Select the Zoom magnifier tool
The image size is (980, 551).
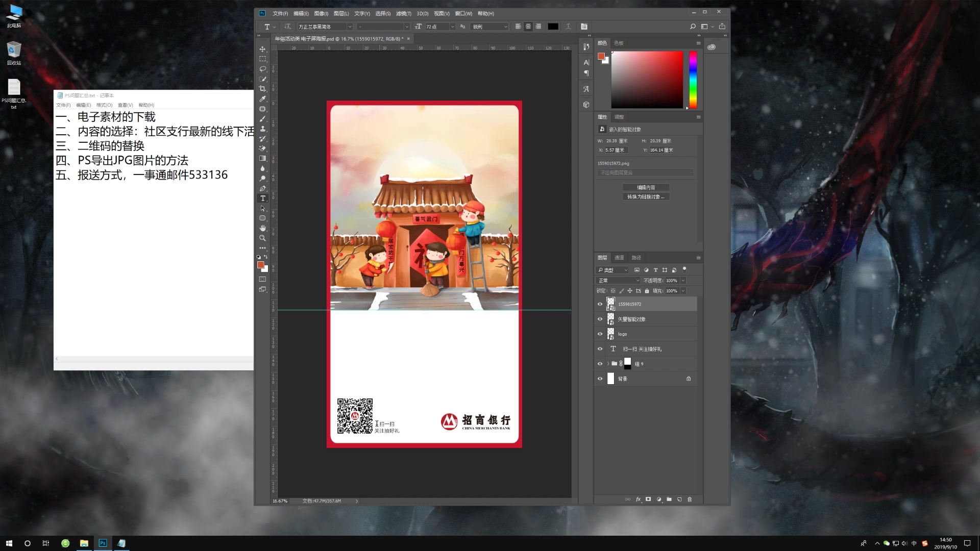click(262, 238)
